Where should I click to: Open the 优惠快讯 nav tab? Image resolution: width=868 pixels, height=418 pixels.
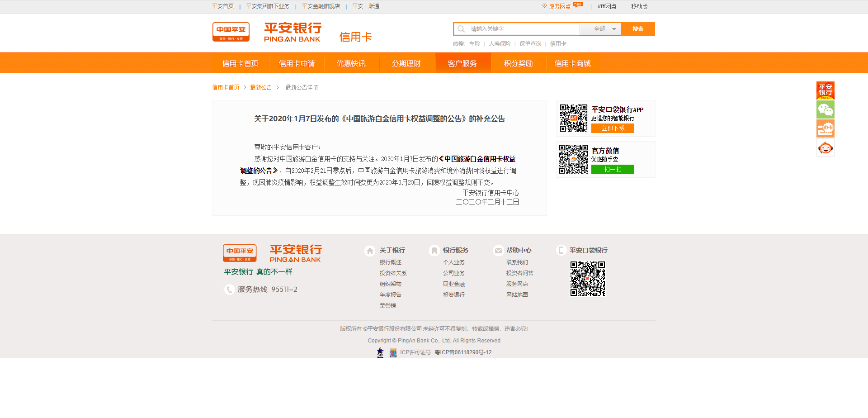pyautogui.click(x=351, y=63)
